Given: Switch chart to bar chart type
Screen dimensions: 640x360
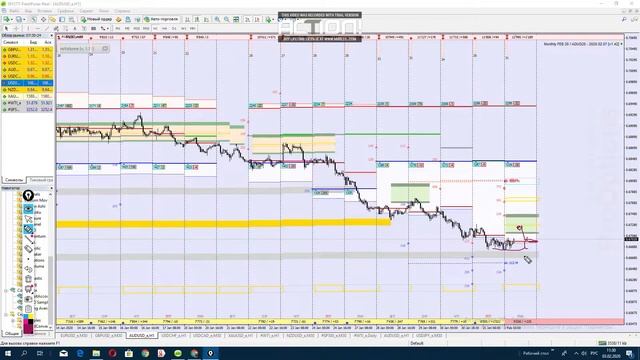Looking at the screenshot, I should point(187,20).
